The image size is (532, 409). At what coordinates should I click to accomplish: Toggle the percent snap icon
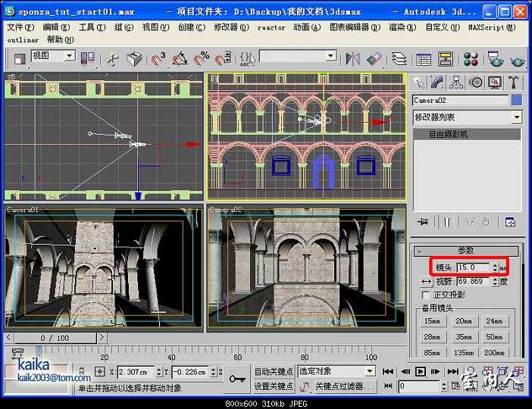pos(202,59)
